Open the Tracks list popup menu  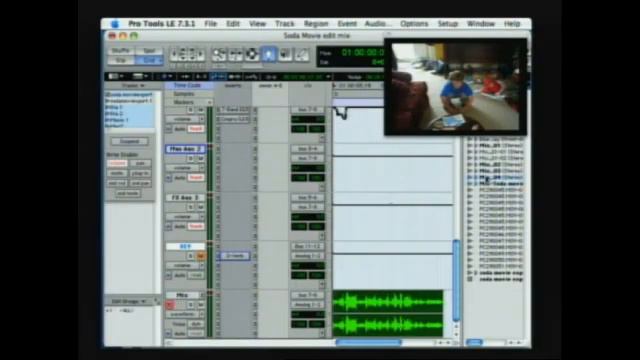(x=133, y=86)
